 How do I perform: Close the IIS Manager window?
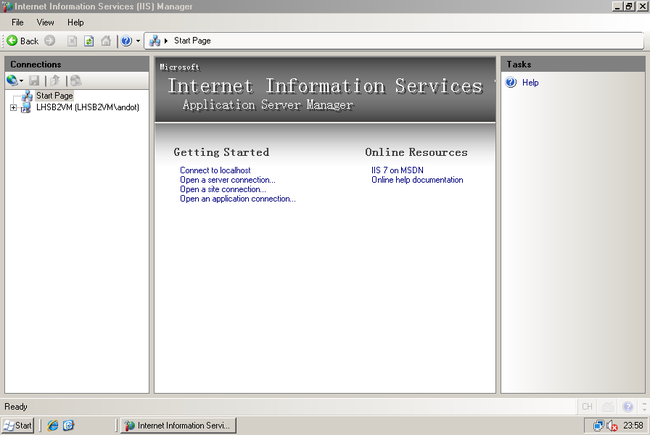[x=642, y=6]
